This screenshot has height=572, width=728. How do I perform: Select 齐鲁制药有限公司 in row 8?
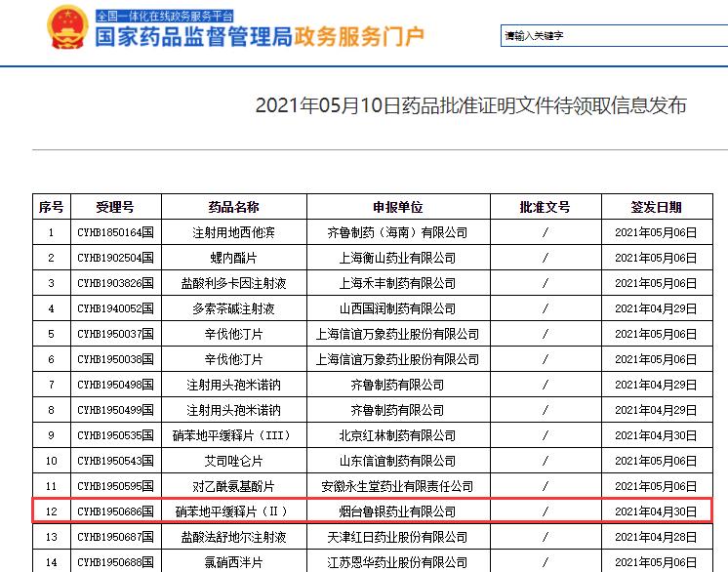click(x=397, y=410)
